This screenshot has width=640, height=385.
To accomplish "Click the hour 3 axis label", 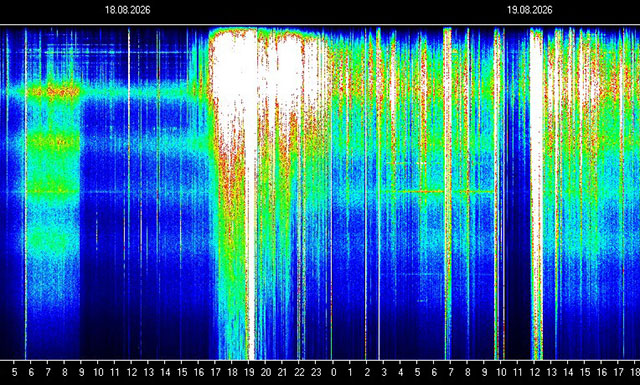I will click(x=384, y=372).
